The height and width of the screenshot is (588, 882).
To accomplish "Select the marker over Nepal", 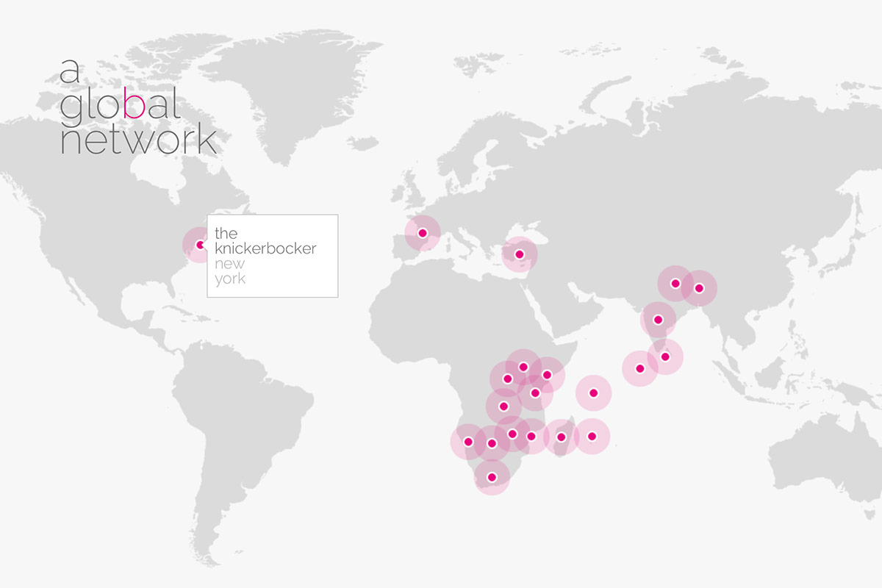I will click(x=675, y=284).
